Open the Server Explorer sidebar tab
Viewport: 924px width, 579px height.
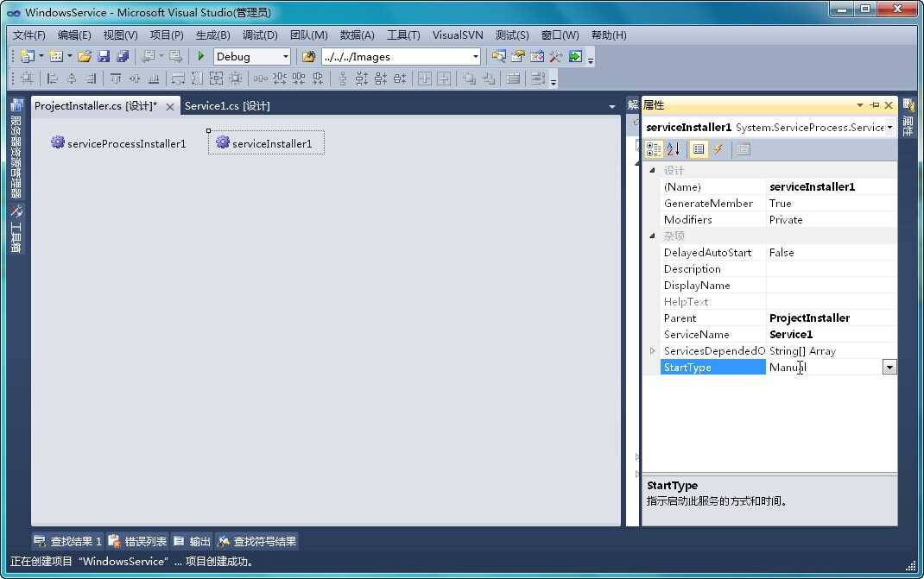[x=16, y=149]
